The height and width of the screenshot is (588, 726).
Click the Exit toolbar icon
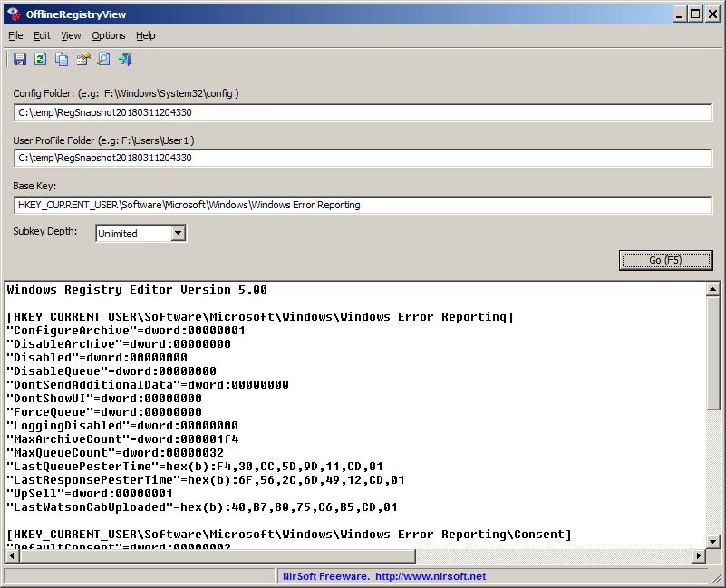coord(125,59)
